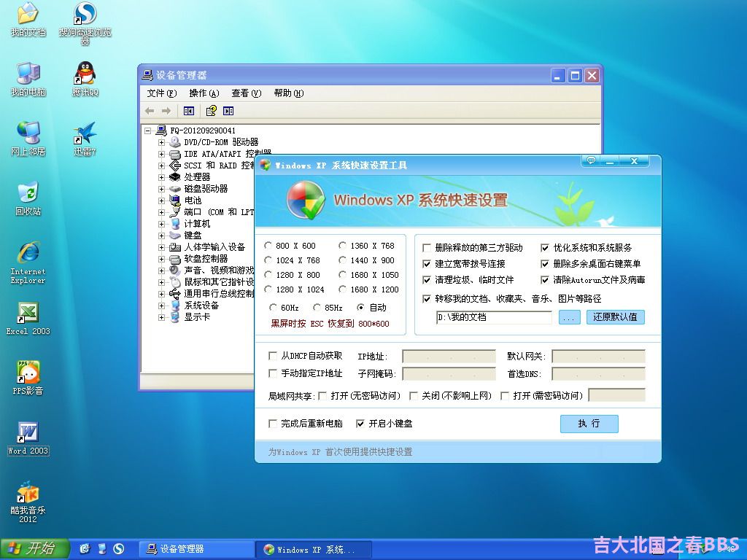Select the Excel 2003 desktop shortcut

coord(28,319)
